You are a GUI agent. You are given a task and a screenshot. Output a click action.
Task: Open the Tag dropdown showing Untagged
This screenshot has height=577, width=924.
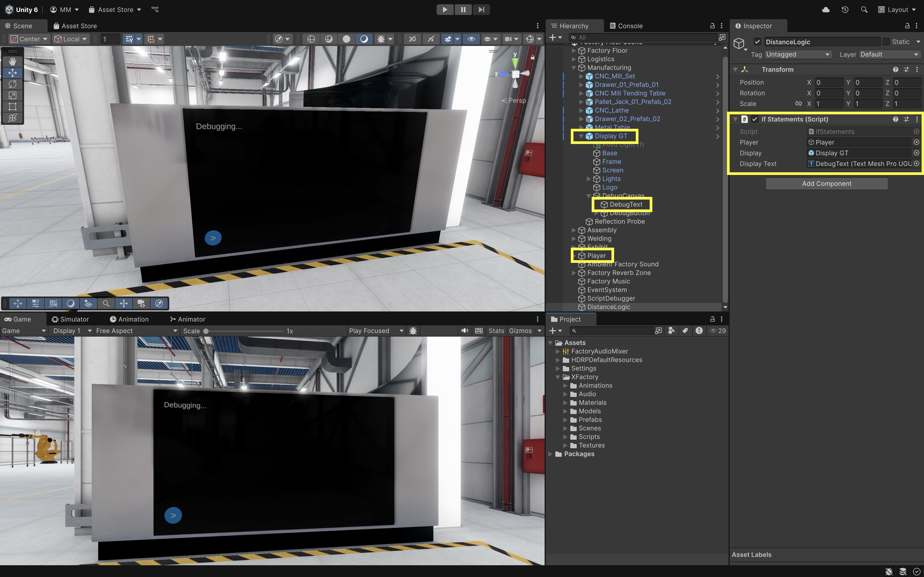pyautogui.click(x=798, y=54)
